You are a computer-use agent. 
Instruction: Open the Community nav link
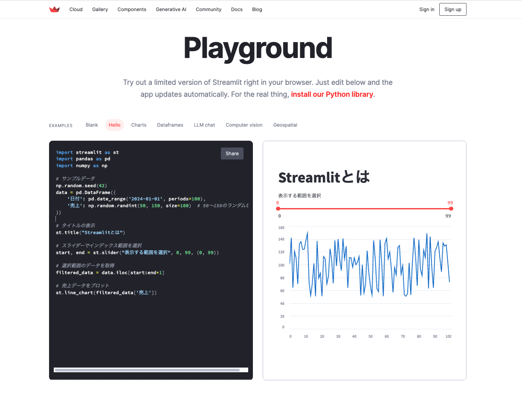[209, 9]
